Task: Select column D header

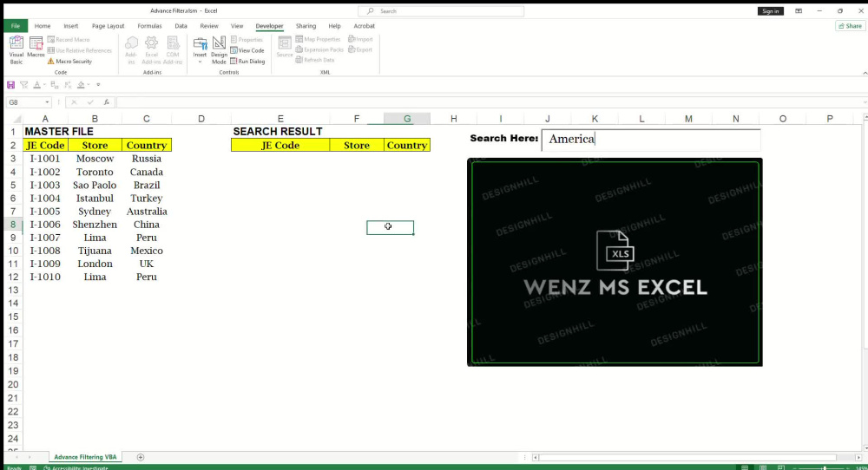Action: [x=201, y=119]
